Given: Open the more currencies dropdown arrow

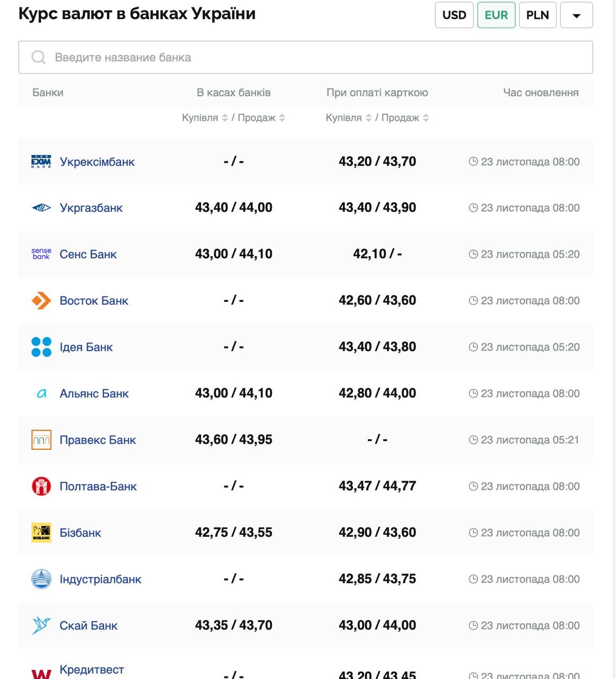Looking at the screenshot, I should click(x=576, y=15).
